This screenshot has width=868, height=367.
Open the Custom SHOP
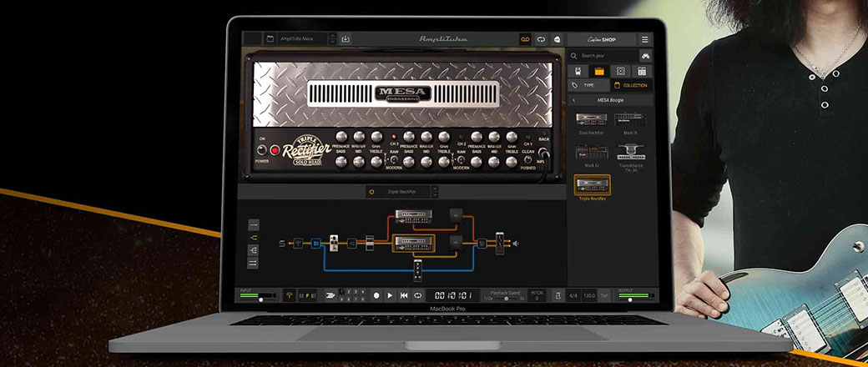pyautogui.click(x=601, y=39)
